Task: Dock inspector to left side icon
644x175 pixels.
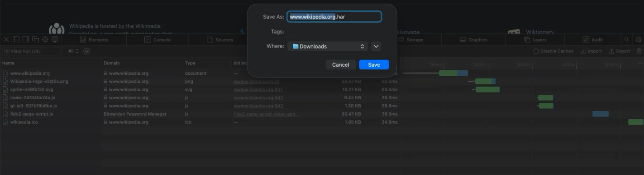Action: click(x=16, y=40)
